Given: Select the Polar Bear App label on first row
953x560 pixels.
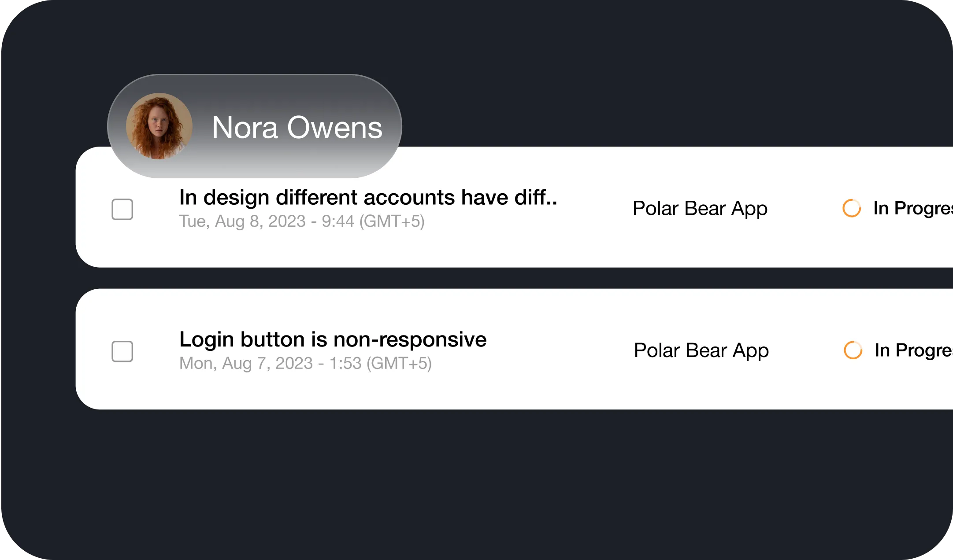Looking at the screenshot, I should (x=700, y=208).
